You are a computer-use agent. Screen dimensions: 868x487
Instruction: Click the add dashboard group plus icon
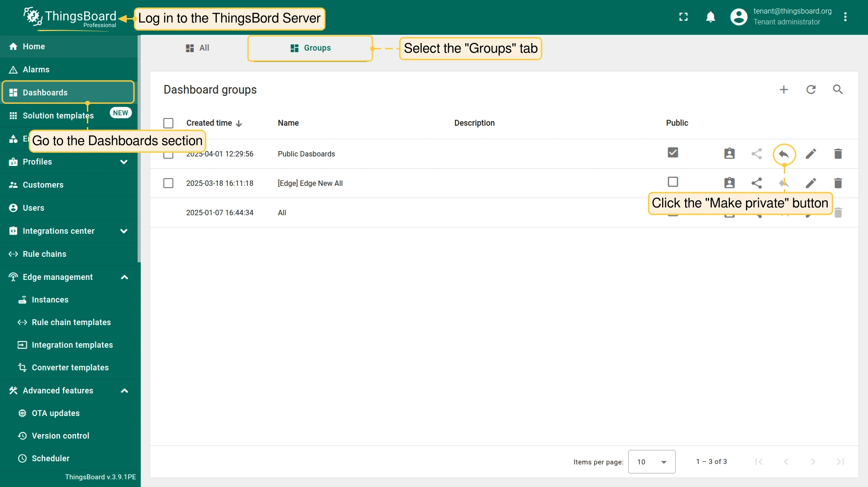pyautogui.click(x=783, y=90)
